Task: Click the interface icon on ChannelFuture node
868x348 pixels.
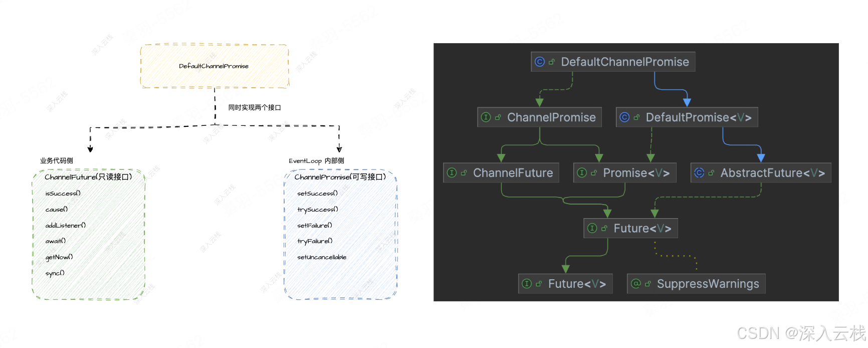Action: click(452, 173)
